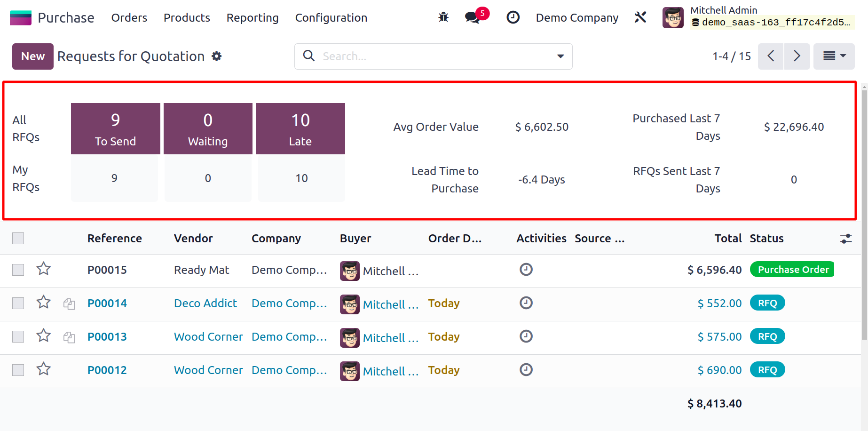Click the New button
The height and width of the screenshot is (431, 868).
[x=33, y=56]
